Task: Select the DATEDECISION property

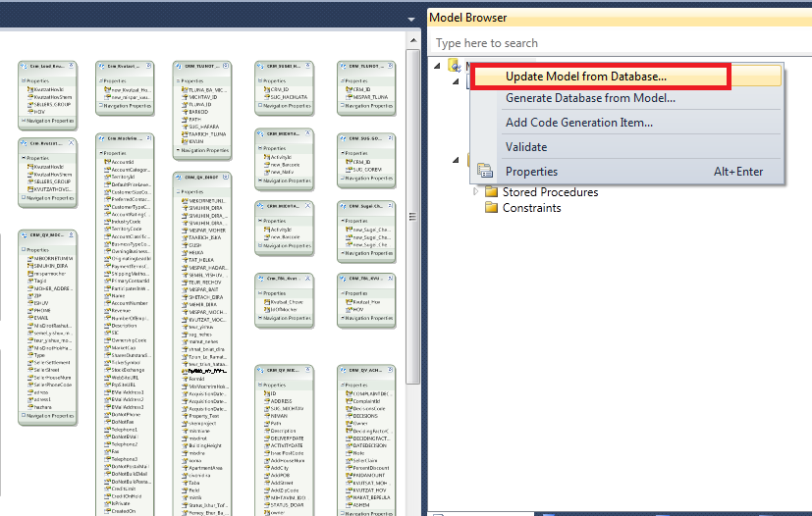Action: 370,445
